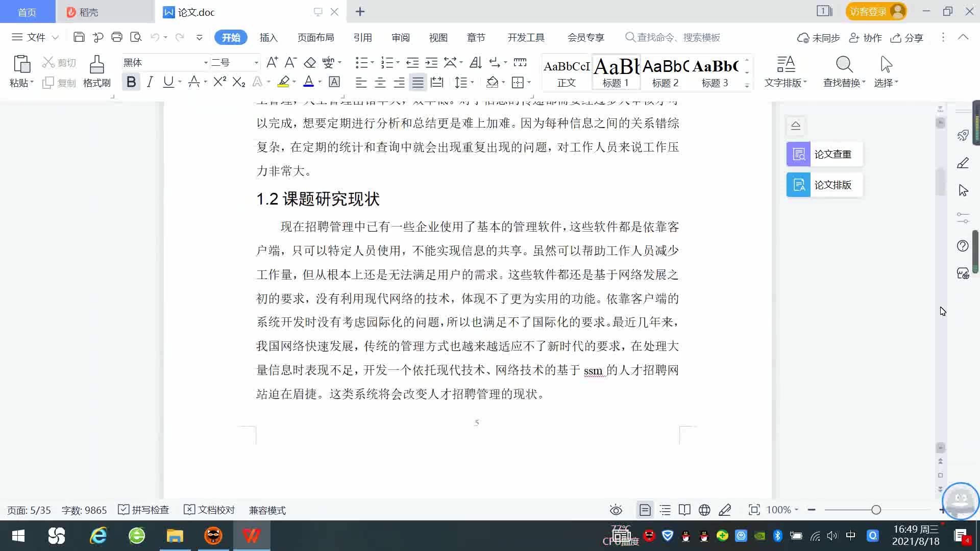
Task: Click the Find and Replace magnifier icon
Action: [x=844, y=65]
